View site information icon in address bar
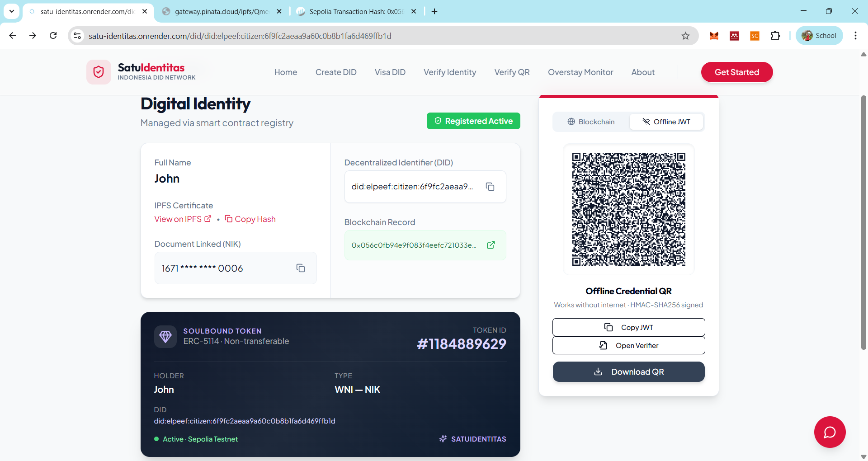 coord(78,36)
